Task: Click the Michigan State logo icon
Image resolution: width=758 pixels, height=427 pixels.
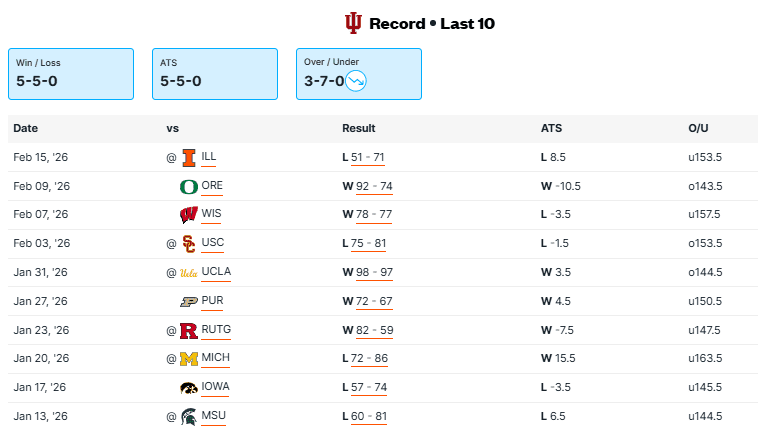Action: [x=188, y=416]
